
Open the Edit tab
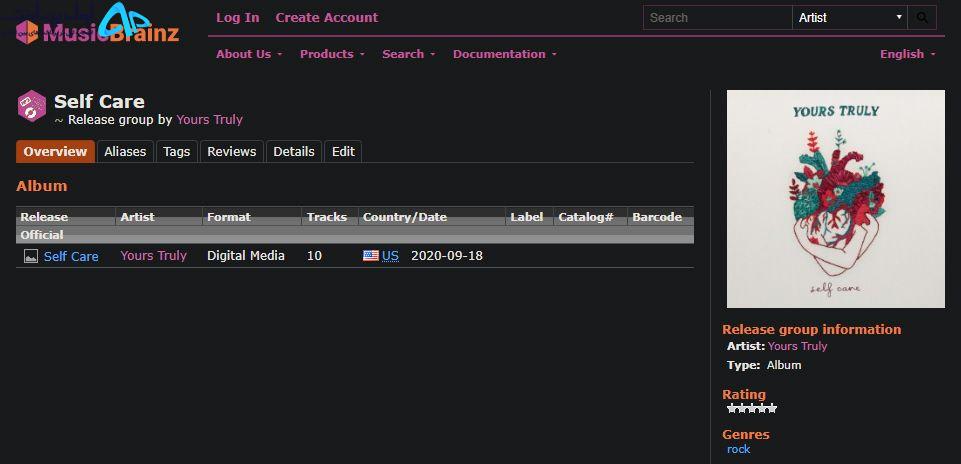click(343, 151)
